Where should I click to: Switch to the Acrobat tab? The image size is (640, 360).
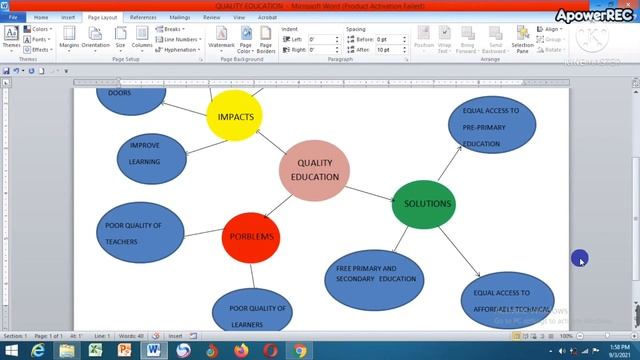pos(267,18)
